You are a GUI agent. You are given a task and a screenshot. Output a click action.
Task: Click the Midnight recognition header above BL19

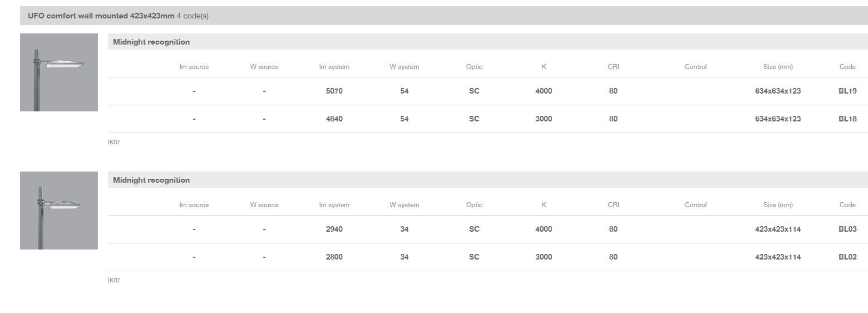coord(151,42)
